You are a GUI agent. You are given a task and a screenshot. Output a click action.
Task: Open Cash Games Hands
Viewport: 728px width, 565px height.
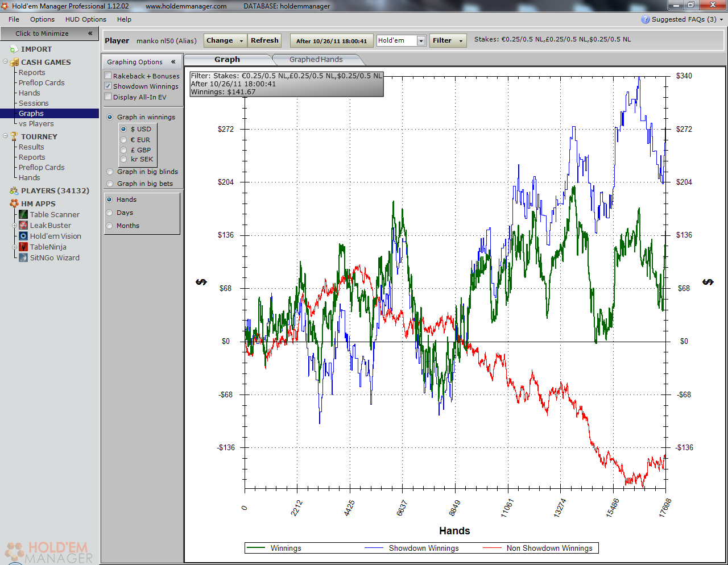[29, 93]
